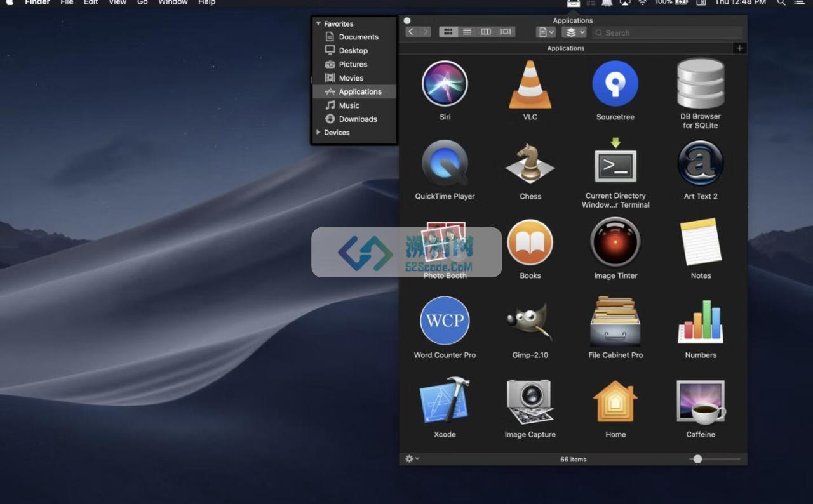Add a new tab with plus button
This screenshot has height=504, width=813.
739,48
